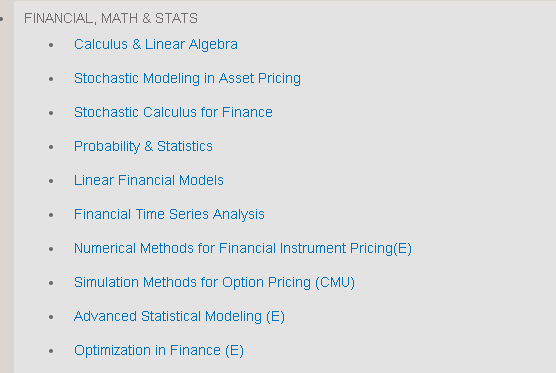The height and width of the screenshot is (373, 556).
Task: Visit the Financial Time Series Analysis link
Action: click(169, 215)
